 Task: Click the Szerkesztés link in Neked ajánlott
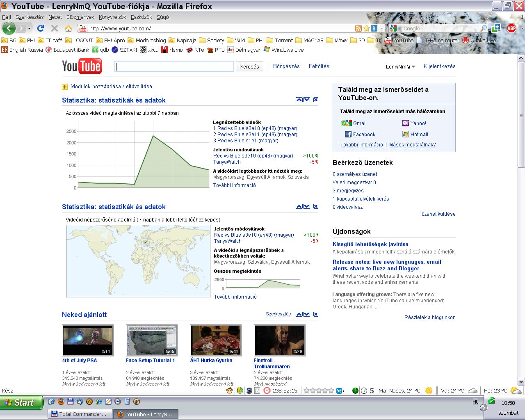278,314
